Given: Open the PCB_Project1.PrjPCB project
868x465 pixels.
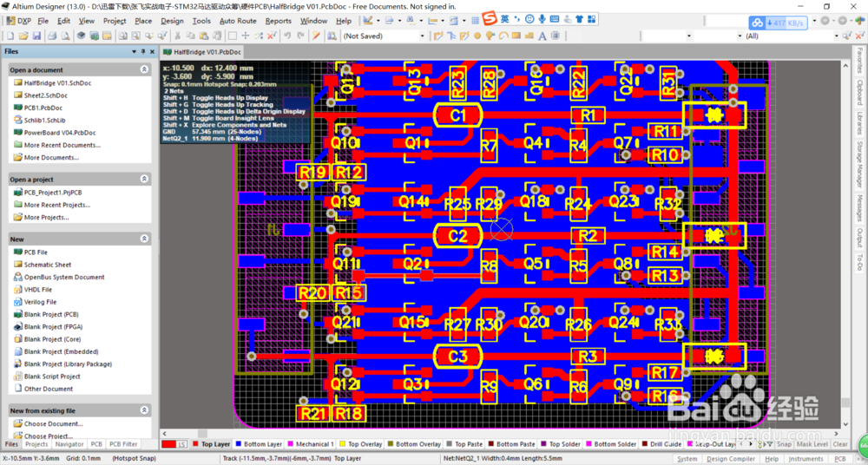Looking at the screenshot, I should coord(48,193).
